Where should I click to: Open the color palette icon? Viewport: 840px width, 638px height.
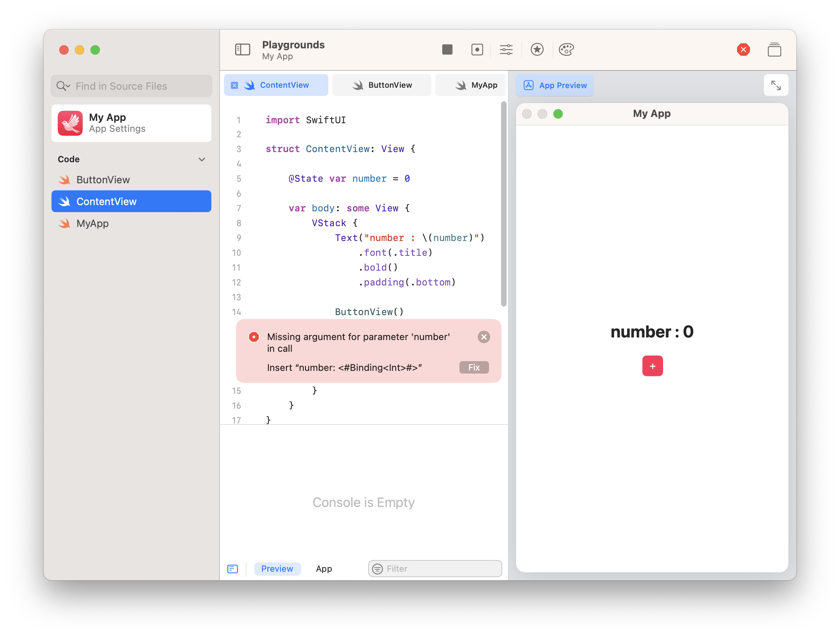click(566, 50)
